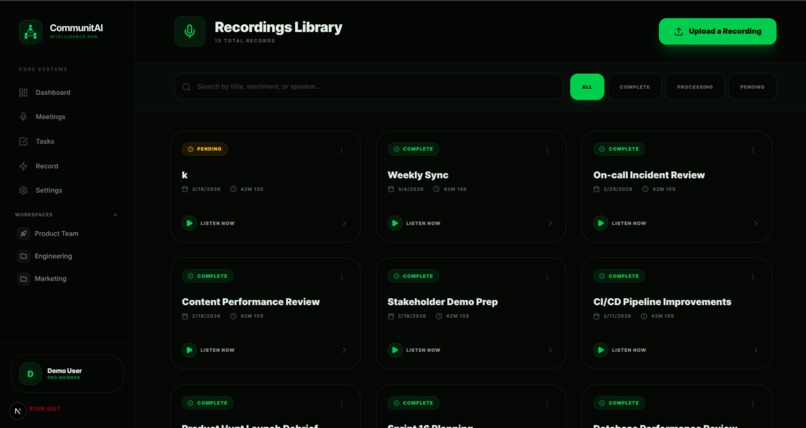Expand Content Performance Review chevron arrow
This screenshot has width=806, height=428.
[x=344, y=350]
